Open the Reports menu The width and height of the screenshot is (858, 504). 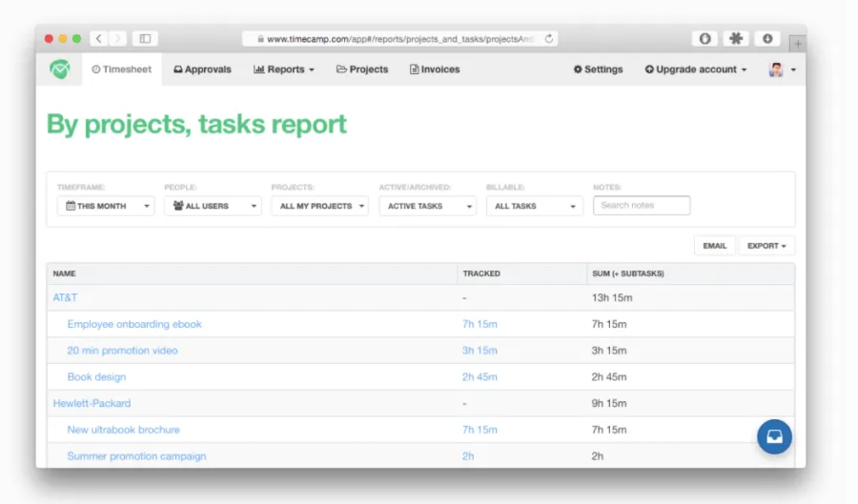pos(283,70)
